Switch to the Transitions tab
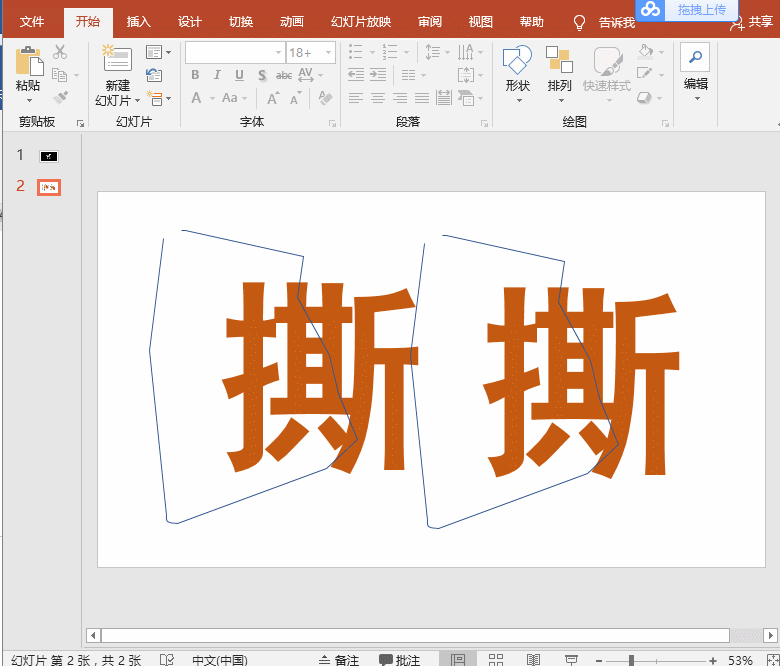 pyautogui.click(x=241, y=22)
